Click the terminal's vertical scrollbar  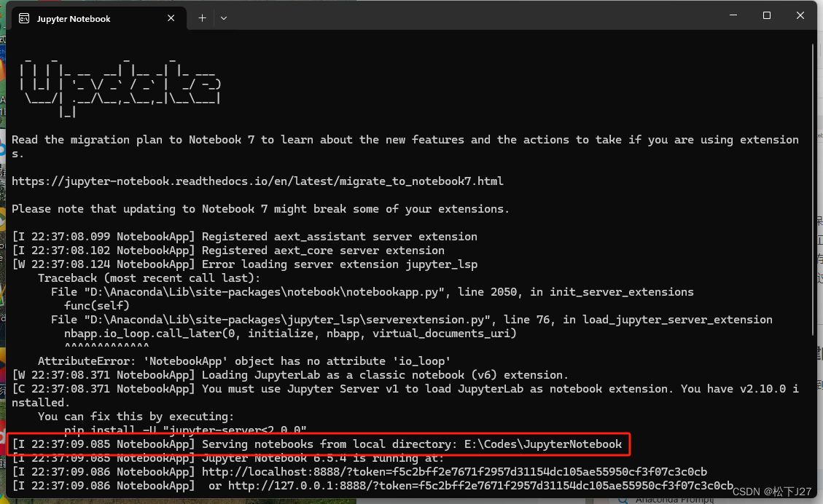(813, 189)
